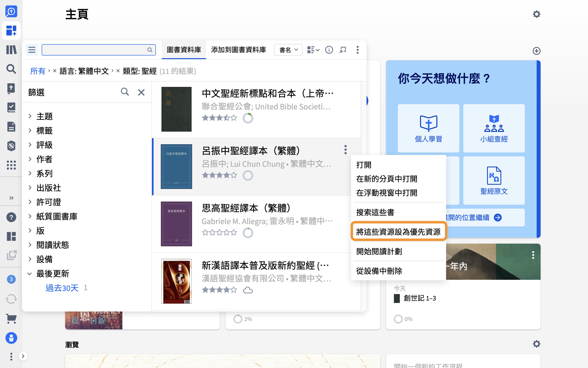Open the help question mark icon
The width and height of the screenshot is (588, 368).
[x=11, y=217]
